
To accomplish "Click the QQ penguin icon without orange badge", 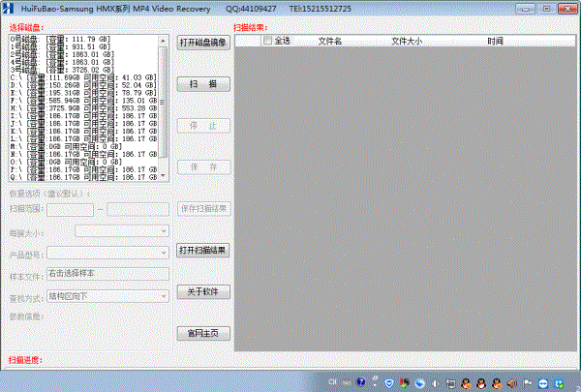I will click(481, 383).
